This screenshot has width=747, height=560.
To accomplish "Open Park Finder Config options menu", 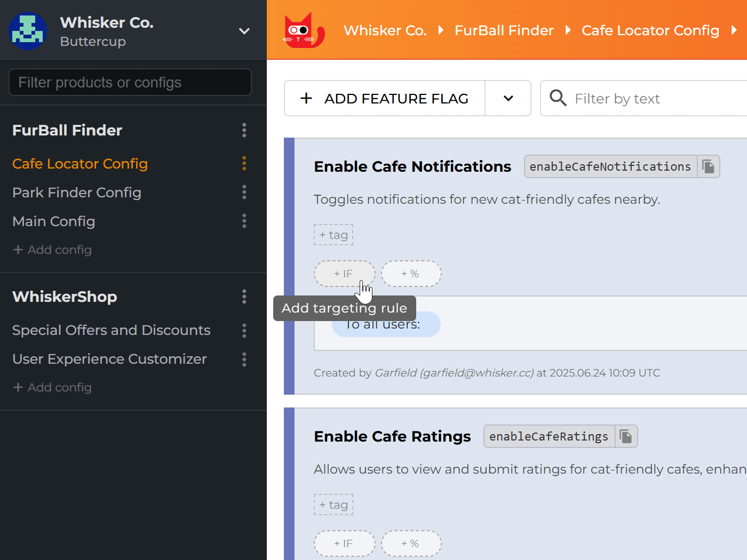I will click(244, 193).
